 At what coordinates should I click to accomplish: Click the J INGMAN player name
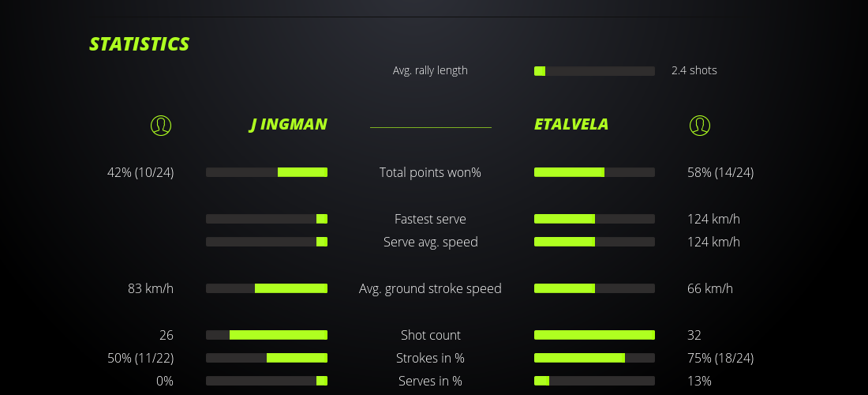coord(288,124)
